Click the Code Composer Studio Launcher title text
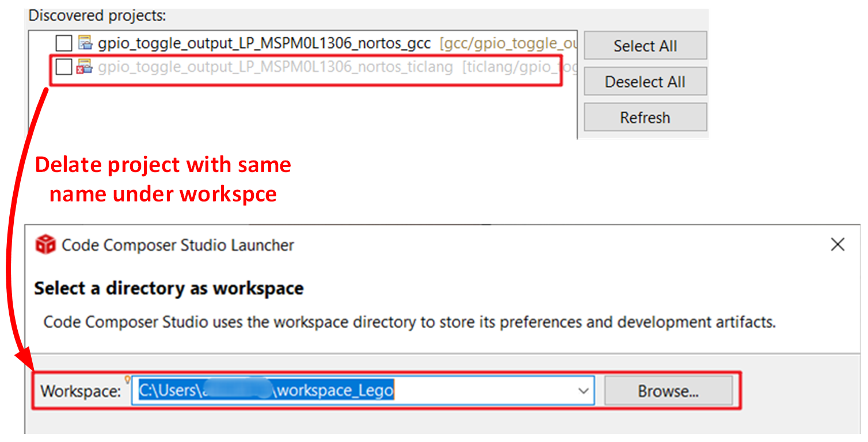The width and height of the screenshot is (868, 442). 178,245
